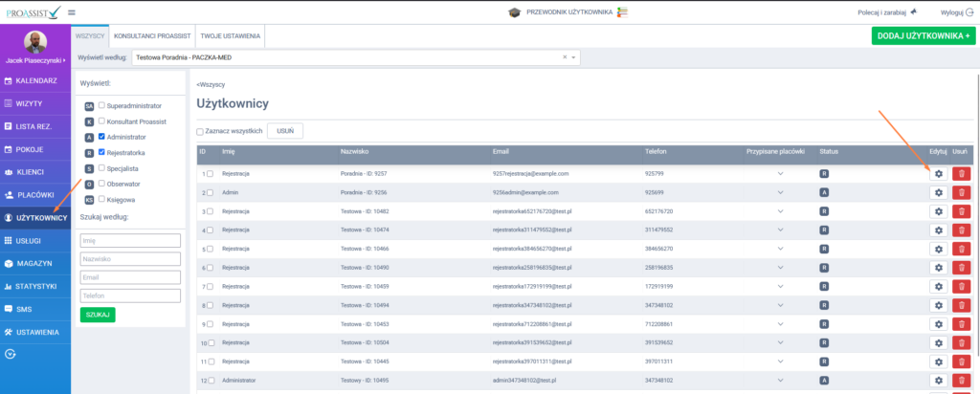This screenshot has height=394, width=980.
Task: Click the Dodaj użytkownika button
Action: tap(923, 35)
